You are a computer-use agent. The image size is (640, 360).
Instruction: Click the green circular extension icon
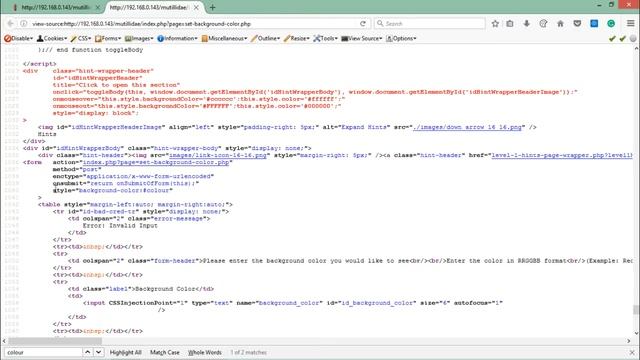click(x=611, y=24)
